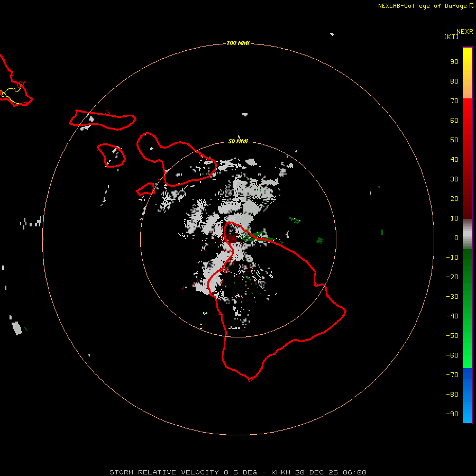
Task: Pick the yellow top segment of the color bar
Action: (467, 73)
